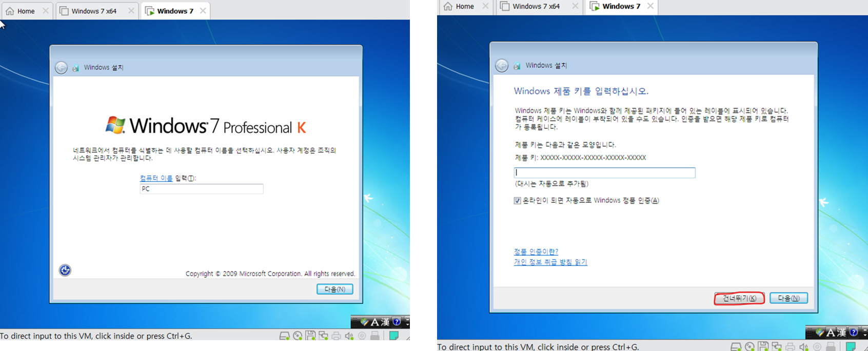Click back arrow in left Windows 설치 dialog
Screen dimensions: 868x351
click(61, 67)
